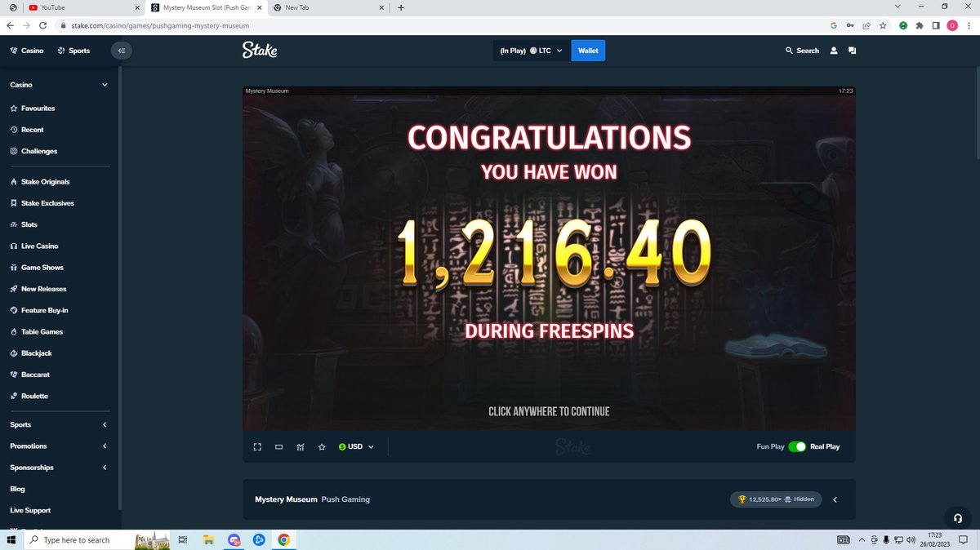Collapse the Casino sidebar group chevron
980x550 pixels.
click(x=105, y=85)
